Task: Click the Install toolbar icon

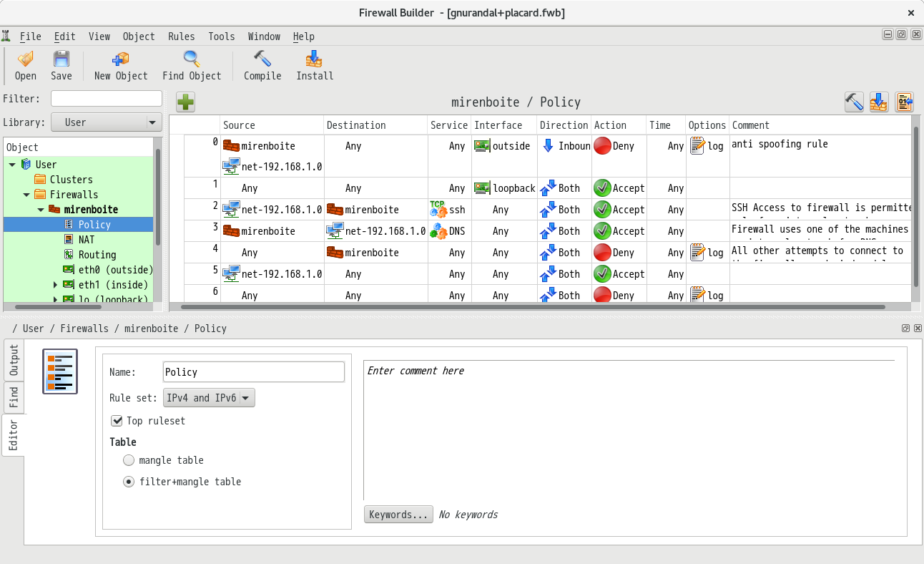Action: [x=315, y=59]
